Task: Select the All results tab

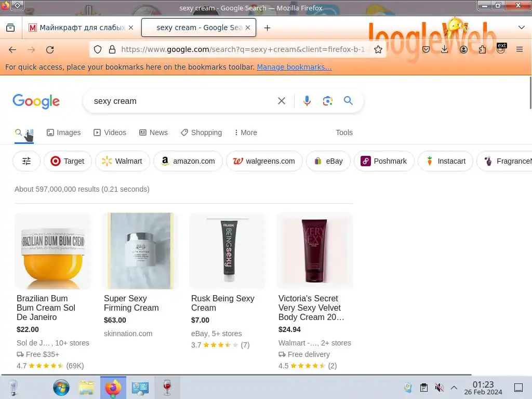Action: [24, 132]
